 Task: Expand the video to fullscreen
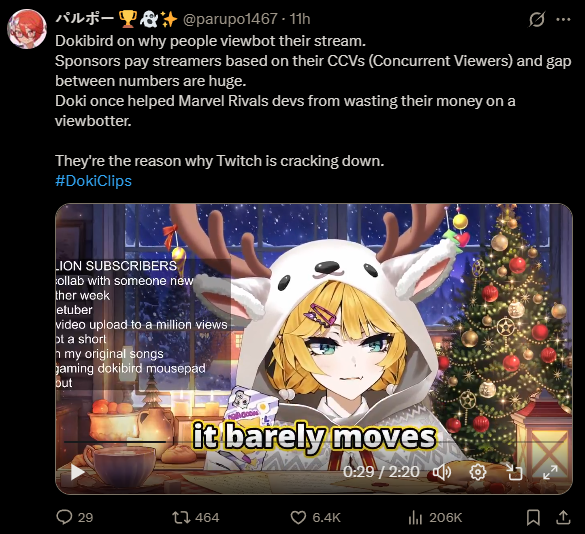click(x=550, y=472)
